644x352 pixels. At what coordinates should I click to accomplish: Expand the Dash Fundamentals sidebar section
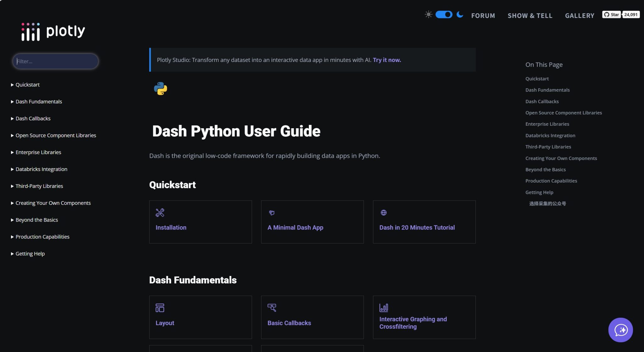click(36, 102)
